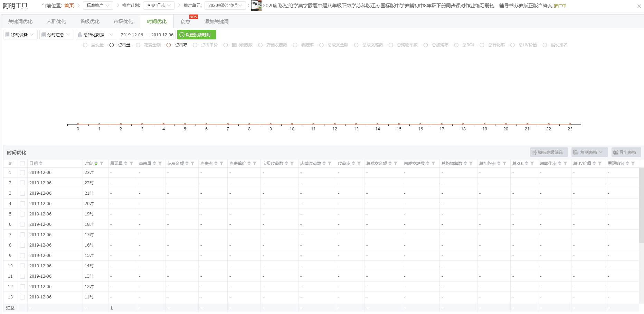Check the row for 22时
644x314 pixels.
(x=22, y=183)
